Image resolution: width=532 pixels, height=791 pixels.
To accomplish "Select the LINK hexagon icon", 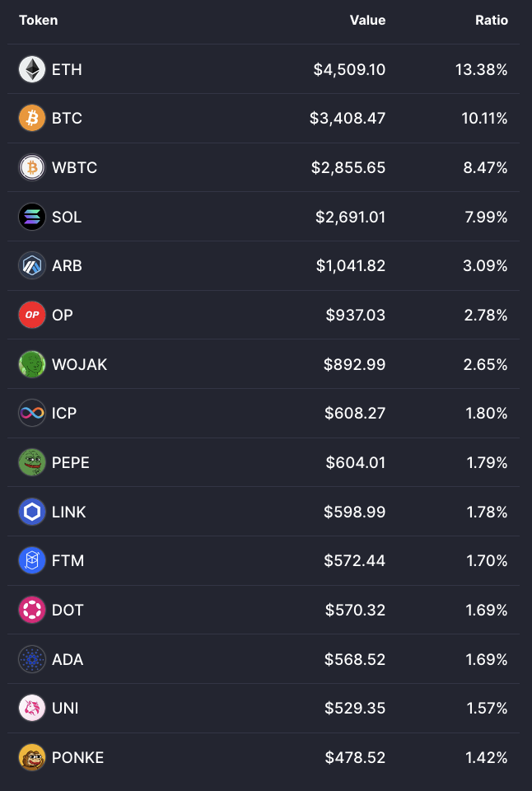I will pyautogui.click(x=32, y=512).
